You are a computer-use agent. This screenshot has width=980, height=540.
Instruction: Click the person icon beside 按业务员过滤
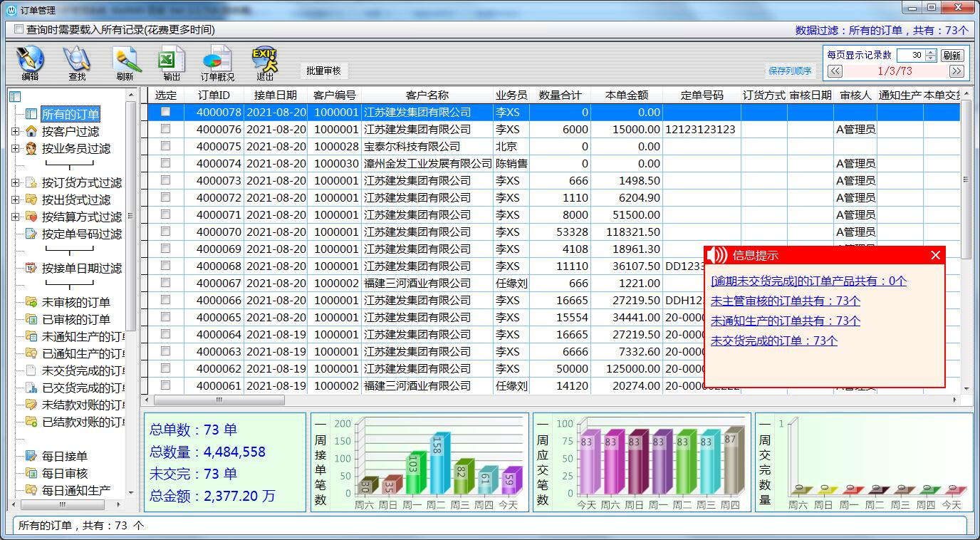tap(31, 148)
